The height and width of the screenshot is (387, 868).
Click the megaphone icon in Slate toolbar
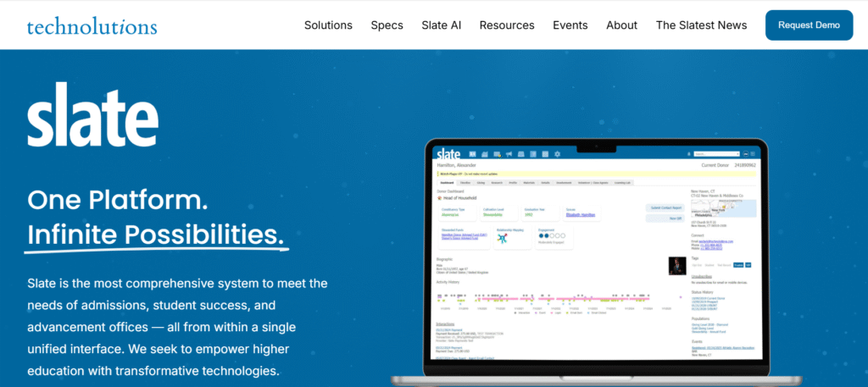[509, 153]
